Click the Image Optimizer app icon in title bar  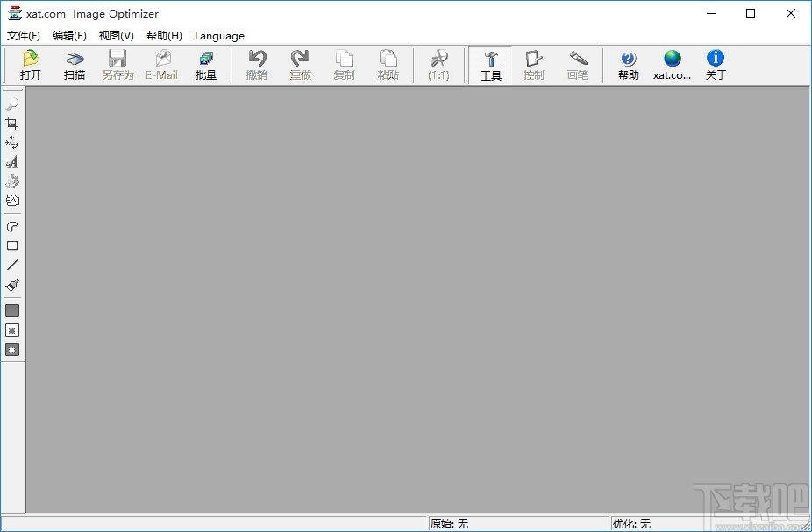tap(15, 13)
